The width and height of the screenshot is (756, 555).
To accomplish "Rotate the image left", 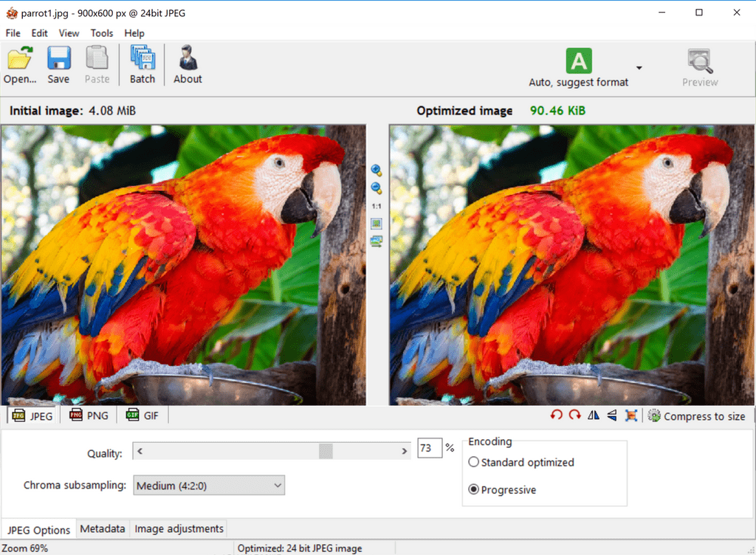I will pyautogui.click(x=556, y=416).
